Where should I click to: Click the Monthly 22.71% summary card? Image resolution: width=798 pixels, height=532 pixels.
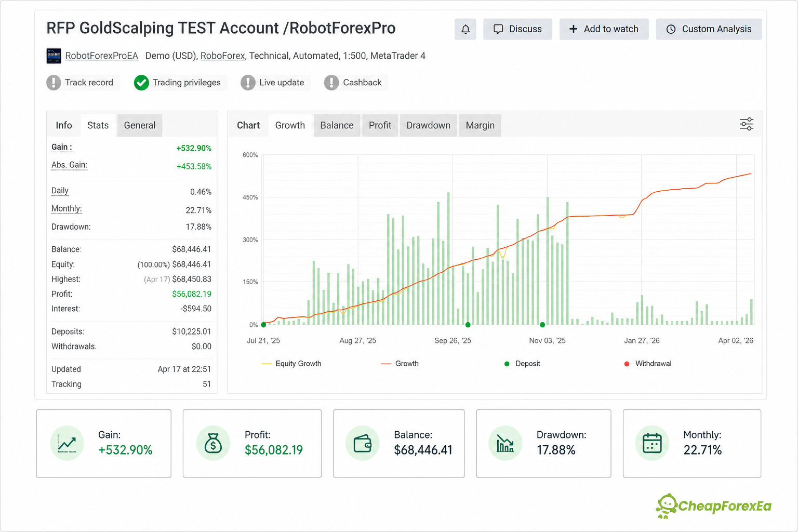[692, 444]
